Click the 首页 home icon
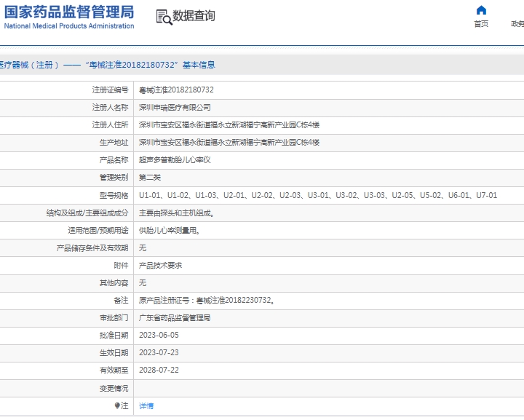524x420 pixels. pos(481,10)
